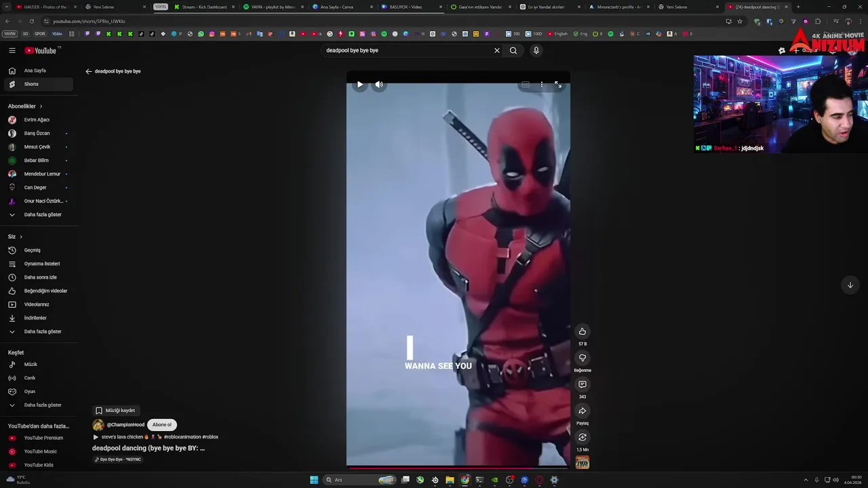The width and height of the screenshot is (868, 488).
Task: Clear the search box text
Action: (x=497, y=50)
